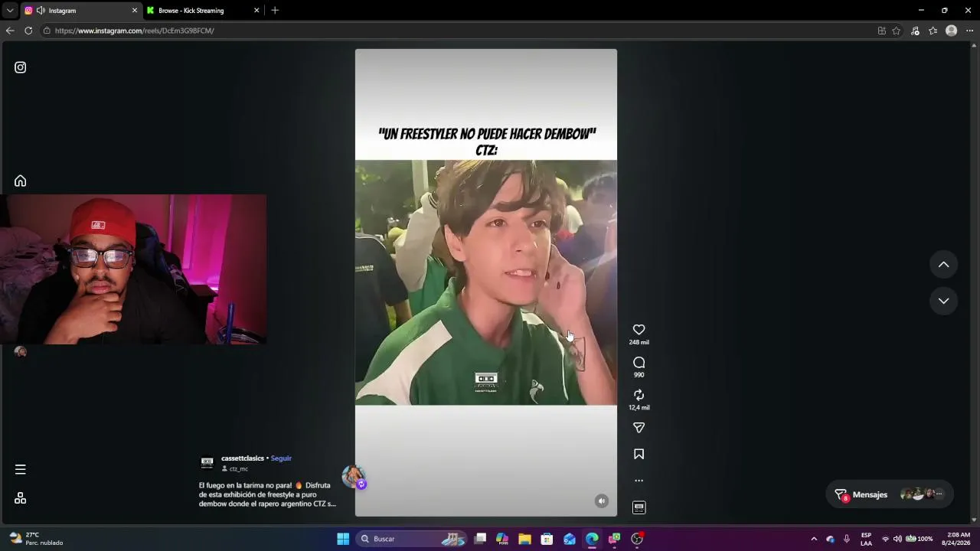The width and height of the screenshot is (980, 551).
Task: Open the Instagram hamburger More menu
Action: point(21,469)
